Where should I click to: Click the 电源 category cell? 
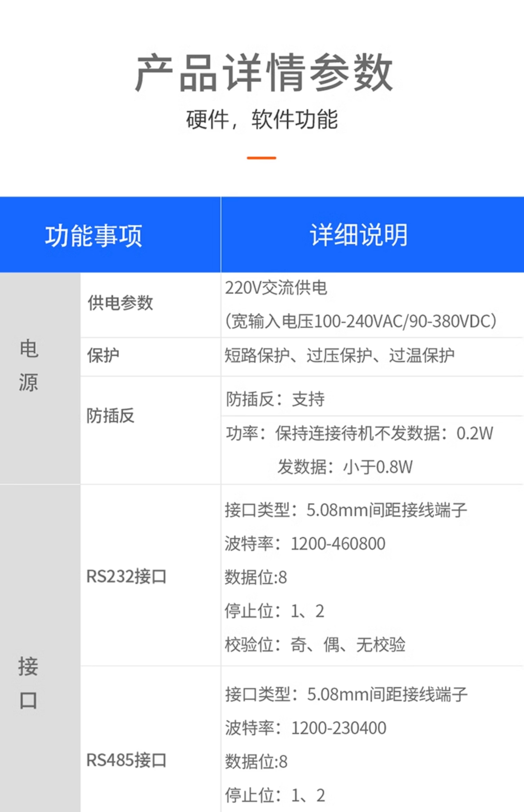pos(29,365)
